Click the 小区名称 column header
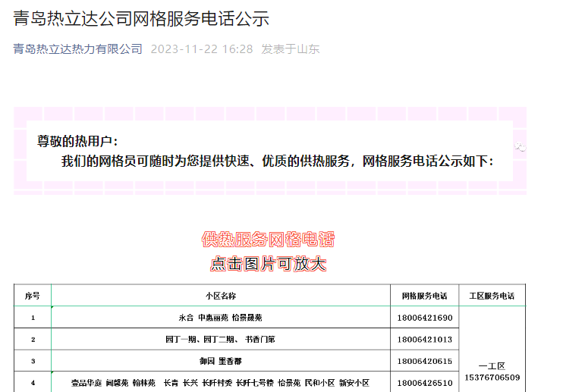Viewport: 563px width, 392px height. pyautogui.click(x=220, y=296)
